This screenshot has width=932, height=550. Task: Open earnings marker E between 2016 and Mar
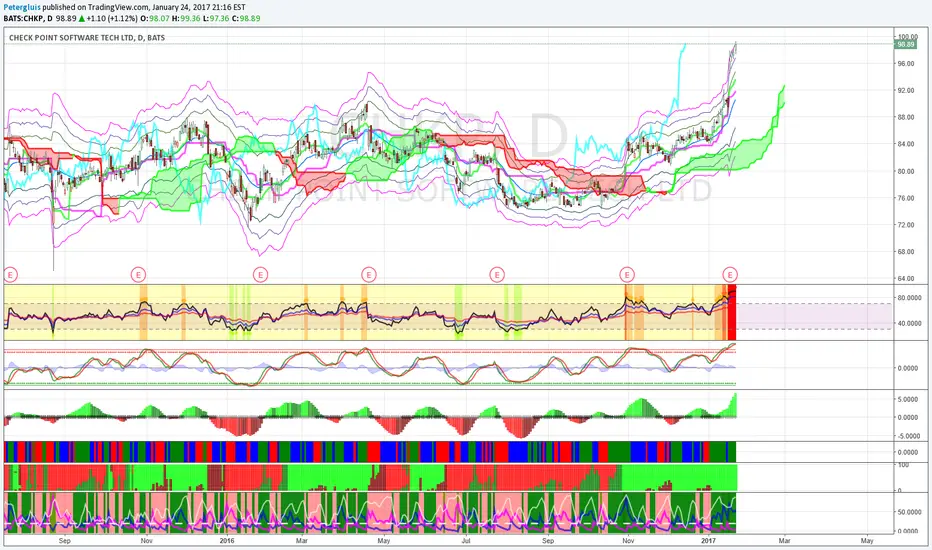[260, 275]
